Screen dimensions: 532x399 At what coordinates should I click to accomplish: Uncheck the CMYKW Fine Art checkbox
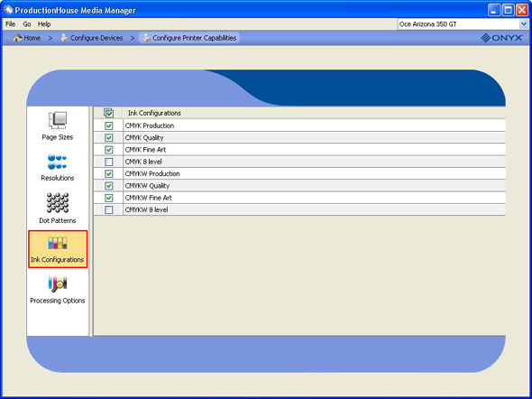pyautogui.click(x=108, y=198)
